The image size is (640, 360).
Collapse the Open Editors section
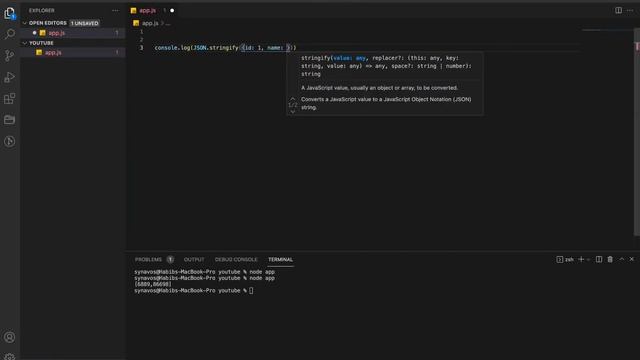point(24,23)
